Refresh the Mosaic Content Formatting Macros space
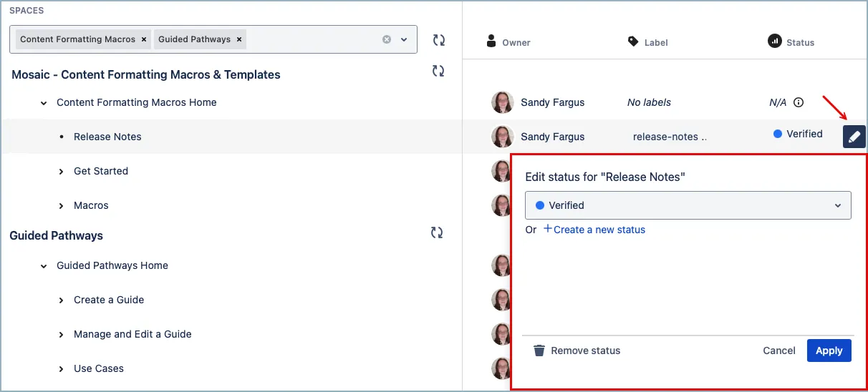This screenshot has width=868, height=392. pyautogui.click(x=438, y=71)
